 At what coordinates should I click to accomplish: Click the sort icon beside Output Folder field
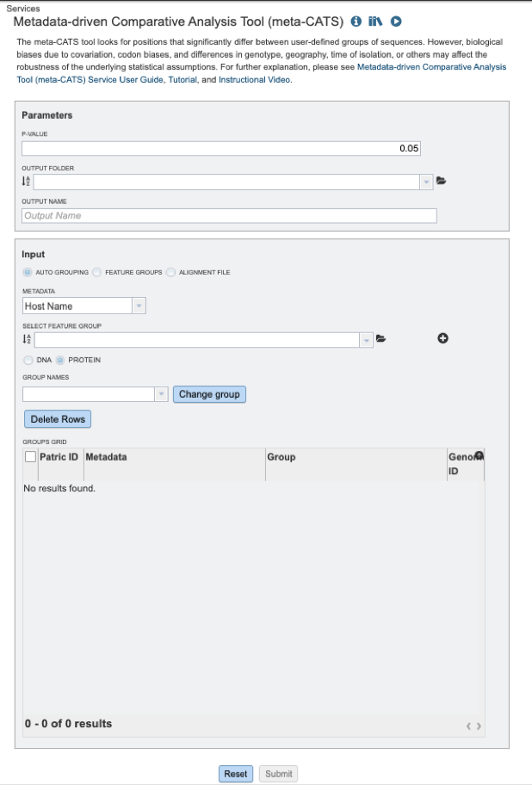[x=26, y=182]
